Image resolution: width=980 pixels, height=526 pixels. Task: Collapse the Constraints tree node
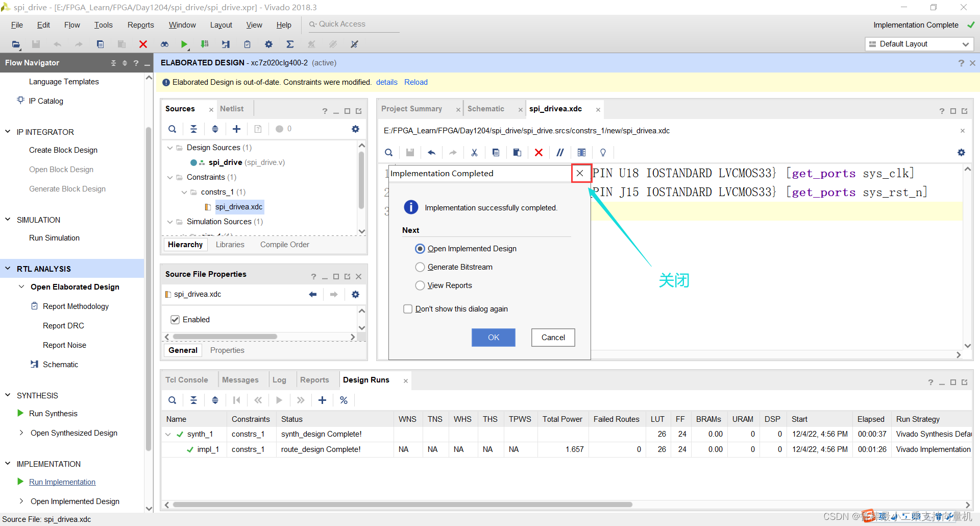(x=170, y=177)
